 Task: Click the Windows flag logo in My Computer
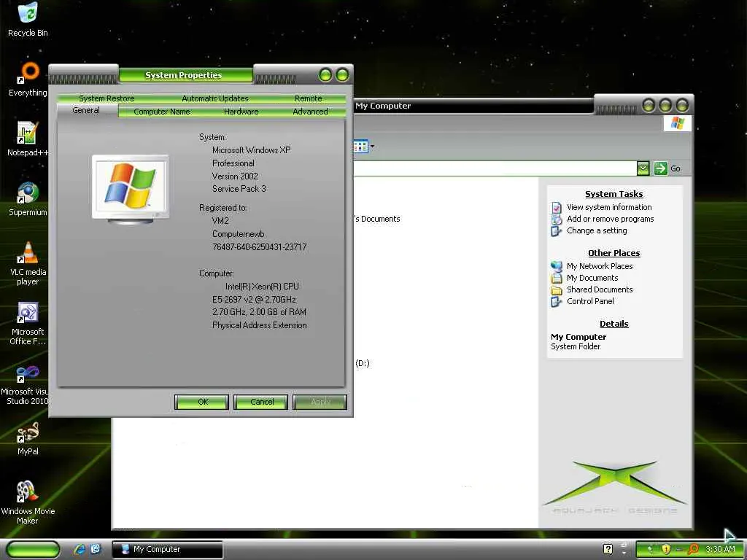click(677, 124)
